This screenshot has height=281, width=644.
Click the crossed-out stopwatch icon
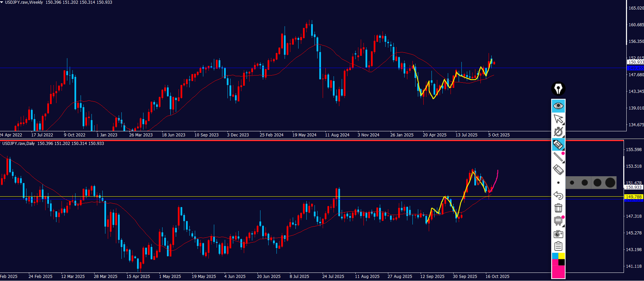(558, 132)
